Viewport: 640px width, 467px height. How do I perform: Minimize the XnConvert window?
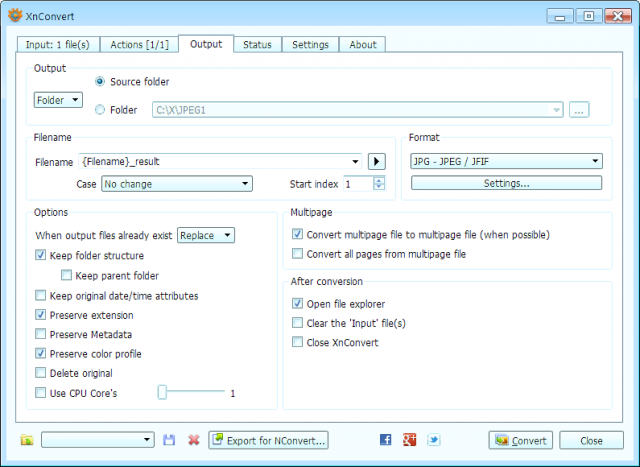(x=560, y=16)
